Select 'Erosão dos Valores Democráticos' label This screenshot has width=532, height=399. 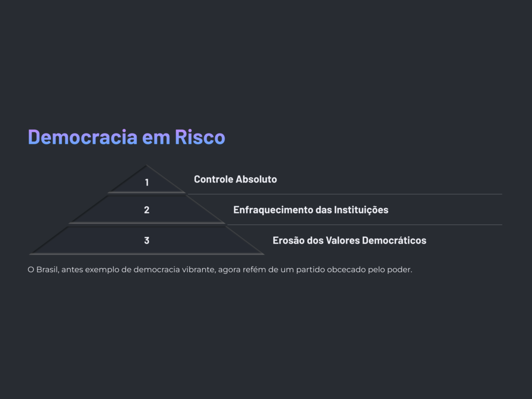tap(350, 240)
